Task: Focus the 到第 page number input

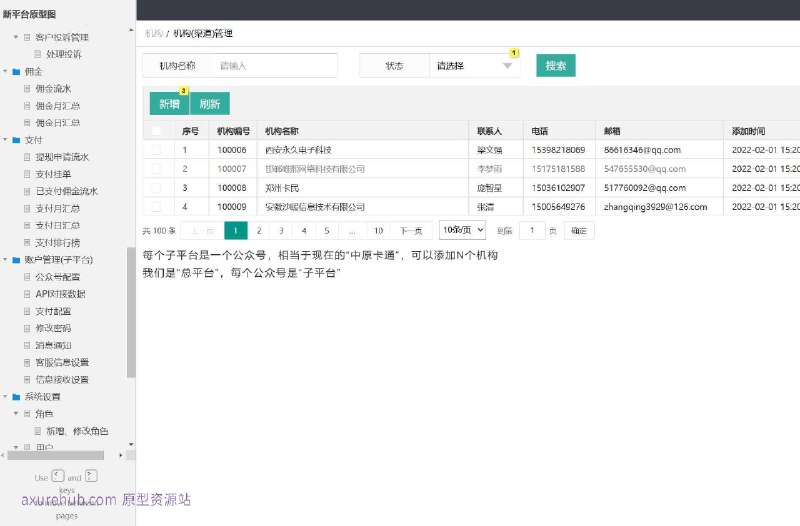Action: coord(532,231)
